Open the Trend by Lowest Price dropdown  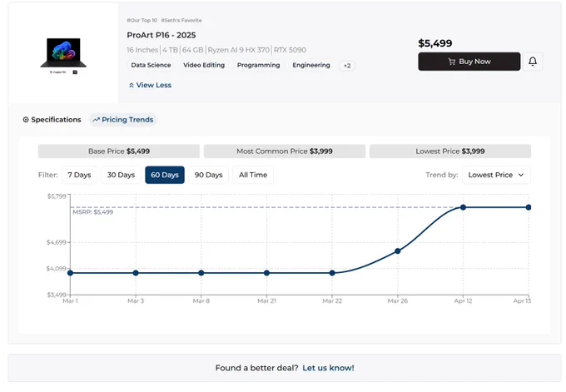pyautogui.click(x=496, y=175)
